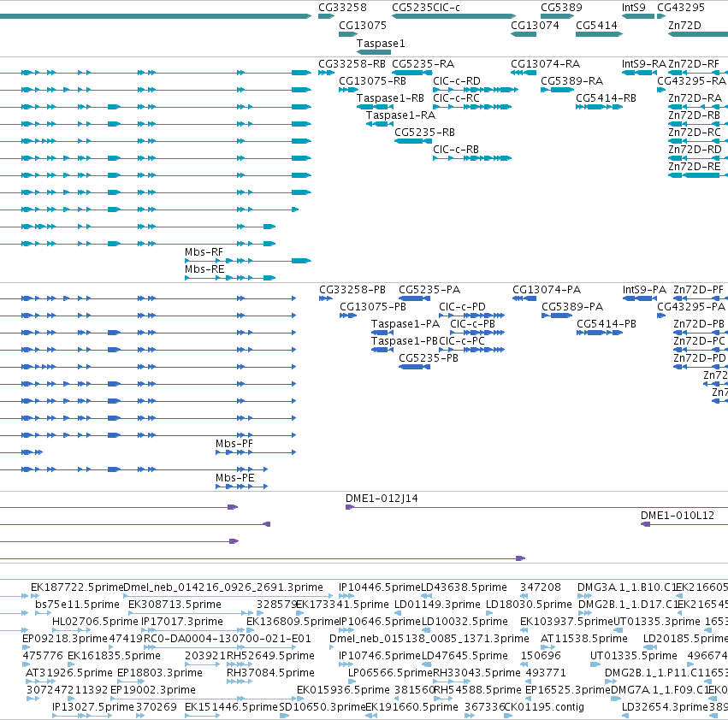
Task: Click the 493771 EST label
Action: pyautogui.click(x=546, y=673)
